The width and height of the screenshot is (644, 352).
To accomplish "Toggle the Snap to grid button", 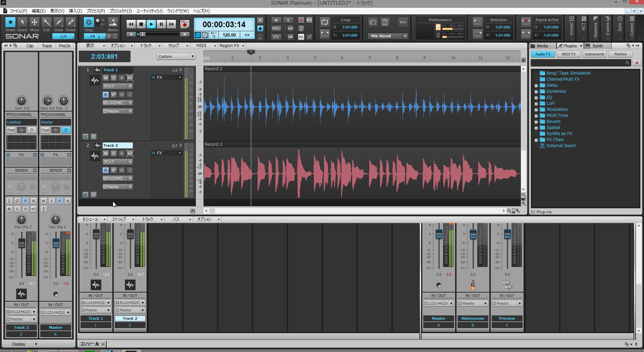I will point(89,22).
